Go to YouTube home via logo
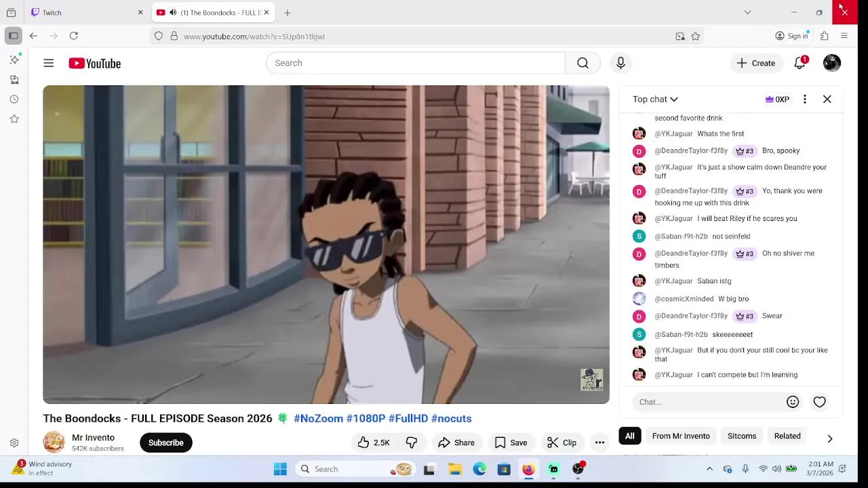Screen dimensions: 868x488 tap(94, 63)
